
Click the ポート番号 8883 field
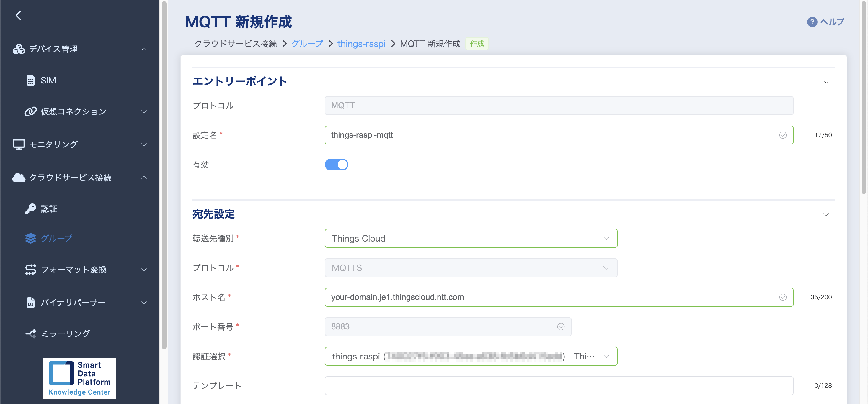pos(448,327)
